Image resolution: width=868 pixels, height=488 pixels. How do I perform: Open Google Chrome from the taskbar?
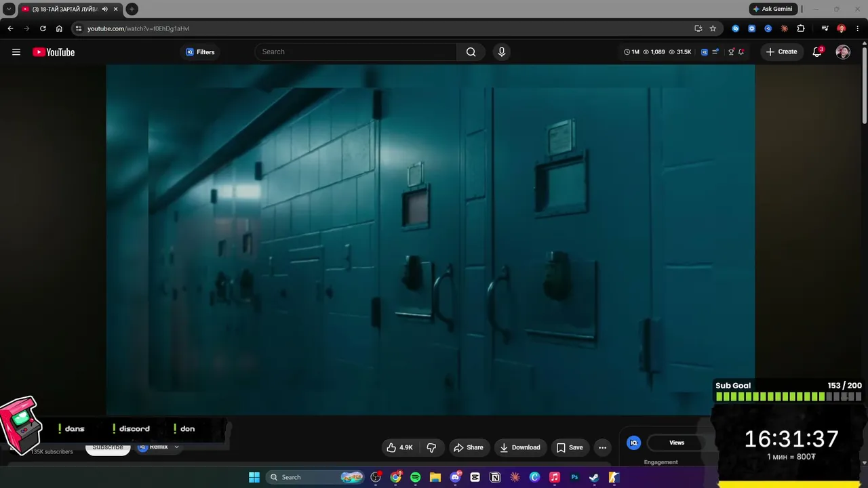click(x=396, y=477)
